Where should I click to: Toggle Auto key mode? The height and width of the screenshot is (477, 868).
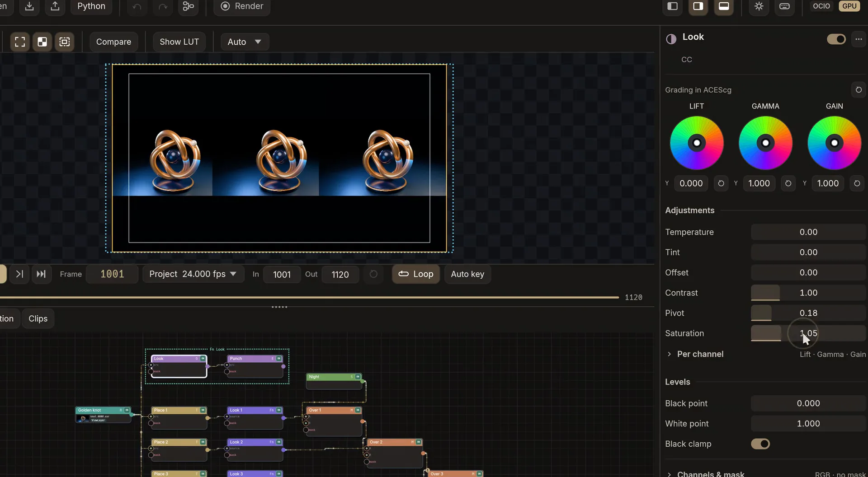[467, 274]
